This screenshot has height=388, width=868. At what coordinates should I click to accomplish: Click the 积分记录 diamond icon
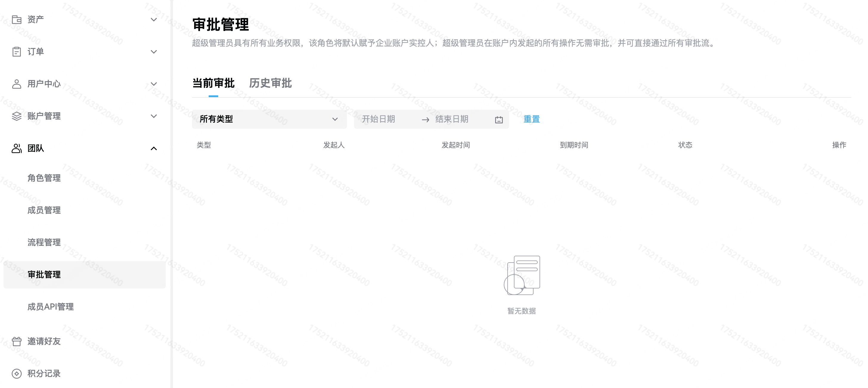(16, 373)
